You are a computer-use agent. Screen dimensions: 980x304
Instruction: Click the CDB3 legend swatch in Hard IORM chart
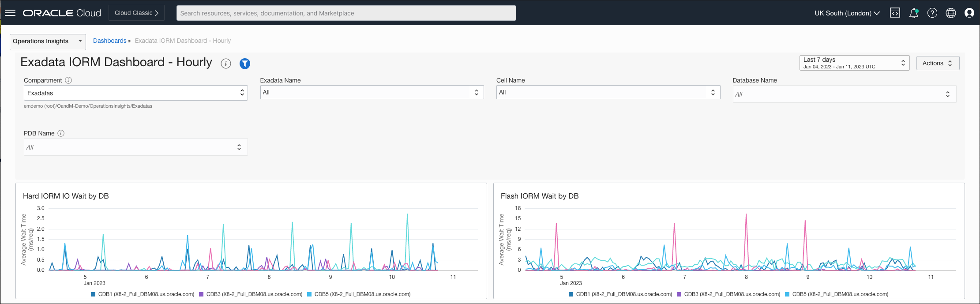201,294
